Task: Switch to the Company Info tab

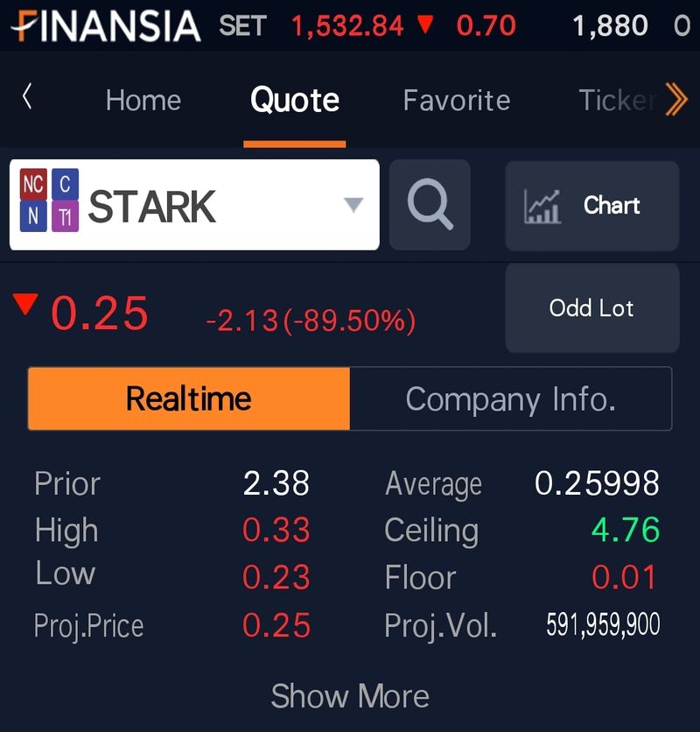Action: [x=512, y=398]
